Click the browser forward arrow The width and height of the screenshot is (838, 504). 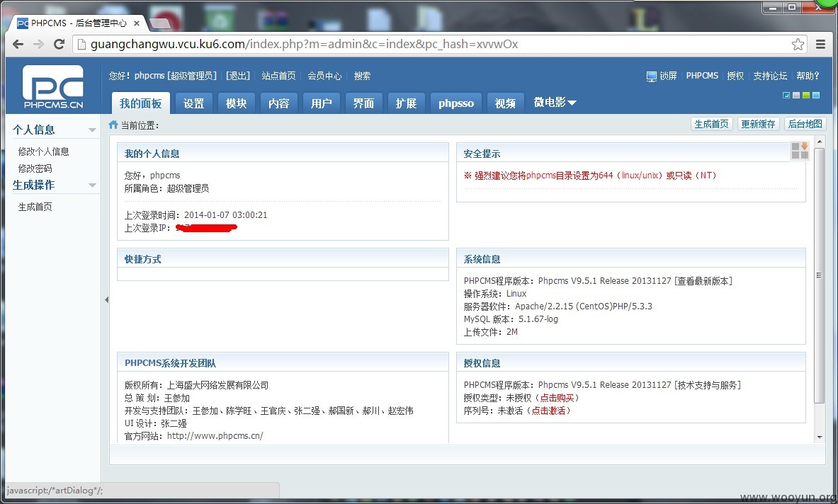pos(38,45)
